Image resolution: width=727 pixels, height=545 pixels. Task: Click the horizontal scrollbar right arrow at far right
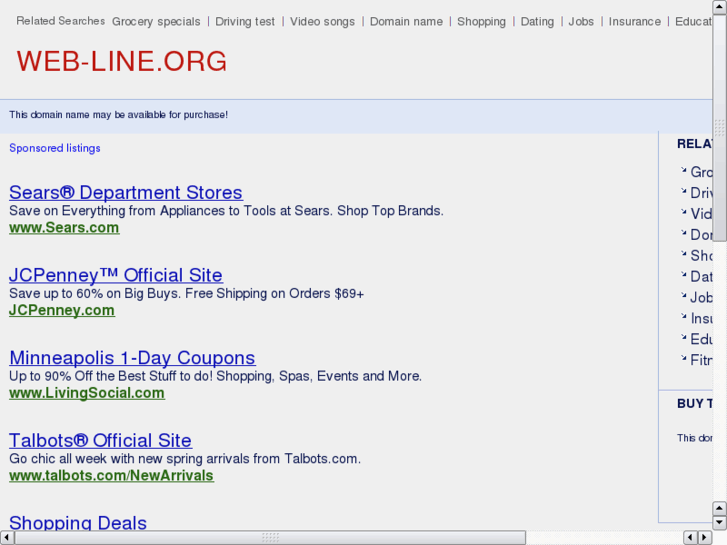click(x=705, y=538)
